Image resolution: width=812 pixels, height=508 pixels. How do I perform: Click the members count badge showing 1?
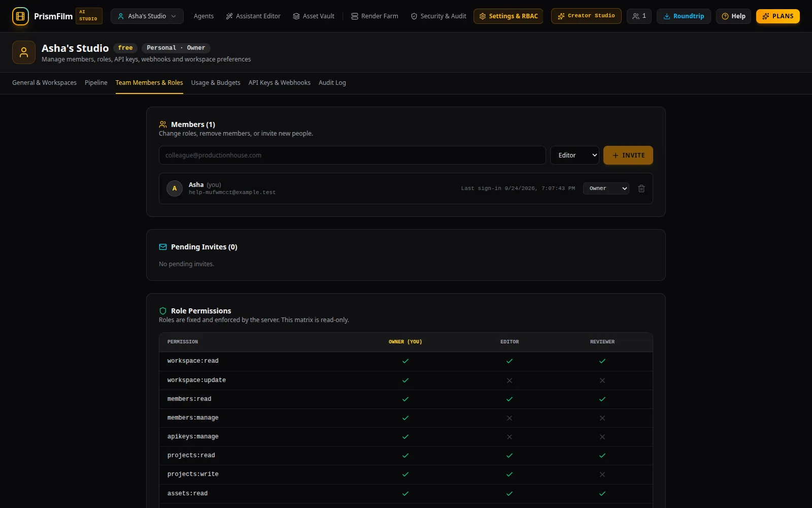coord(639,16)
